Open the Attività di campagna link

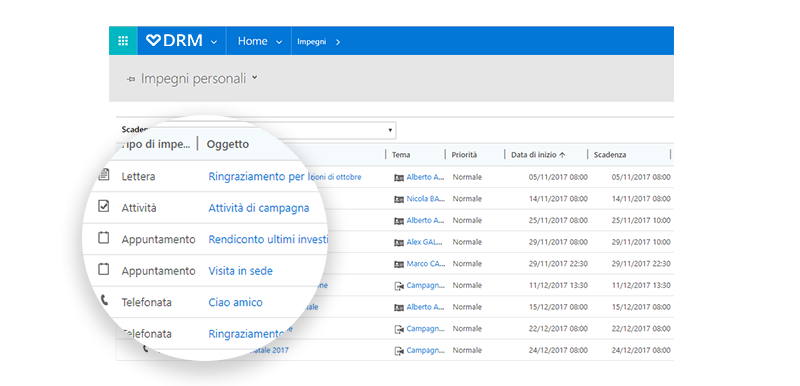[259, 208]
